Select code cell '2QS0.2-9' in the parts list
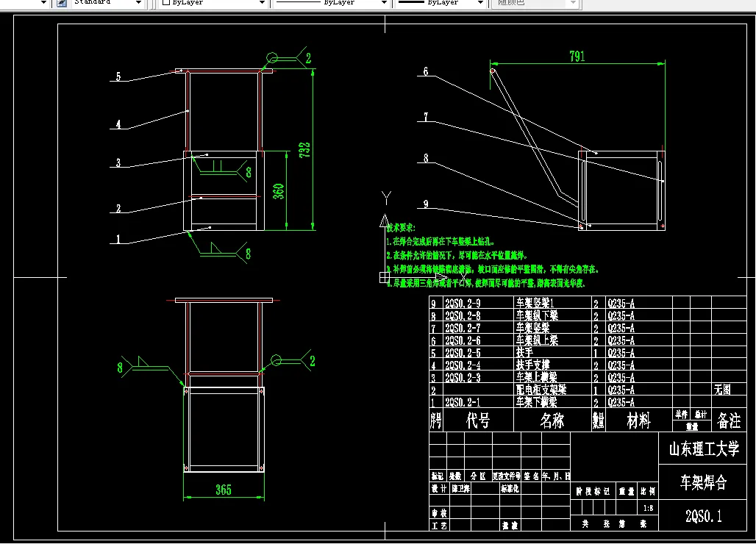 click(463, 304)
